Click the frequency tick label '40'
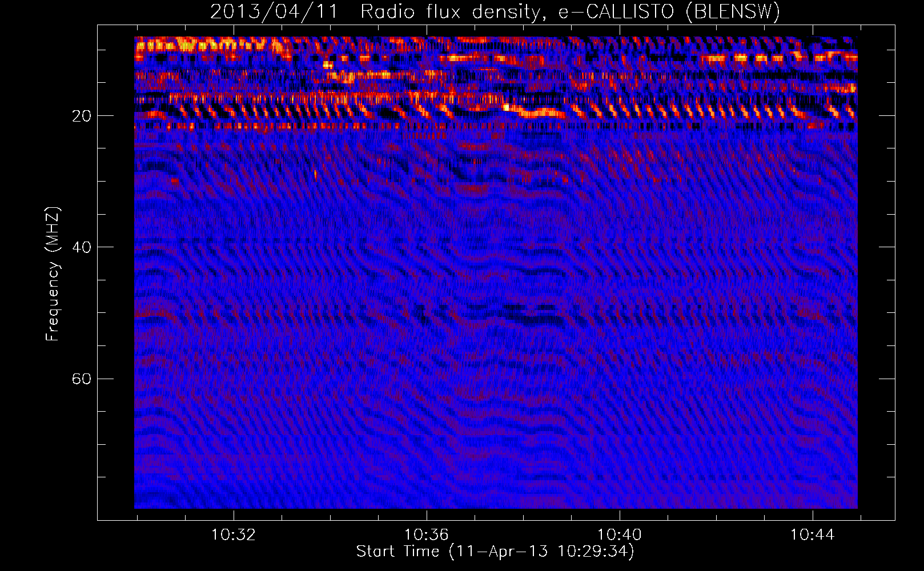924x571 pixels. (82, 247)
